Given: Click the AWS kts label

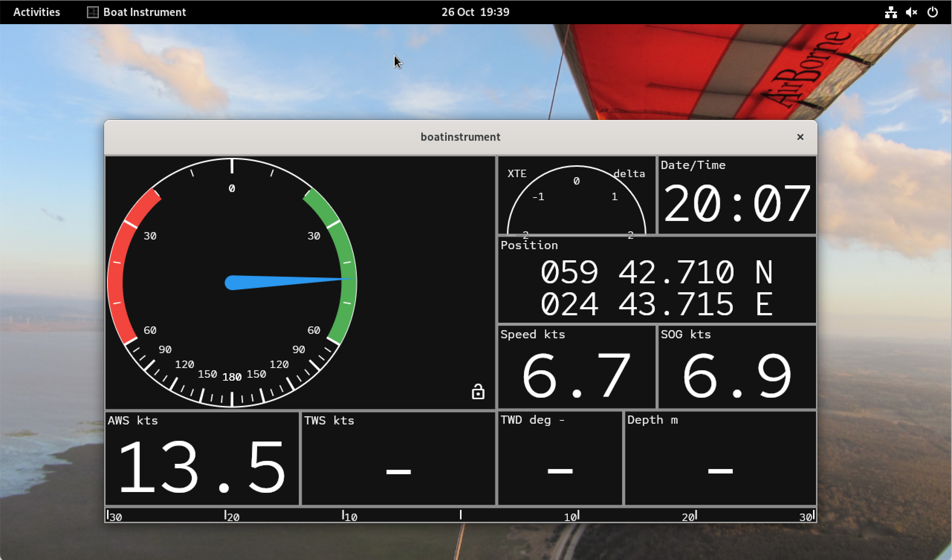Looking at the screenshot, I should pyautogui.click(x=133, y=420).
